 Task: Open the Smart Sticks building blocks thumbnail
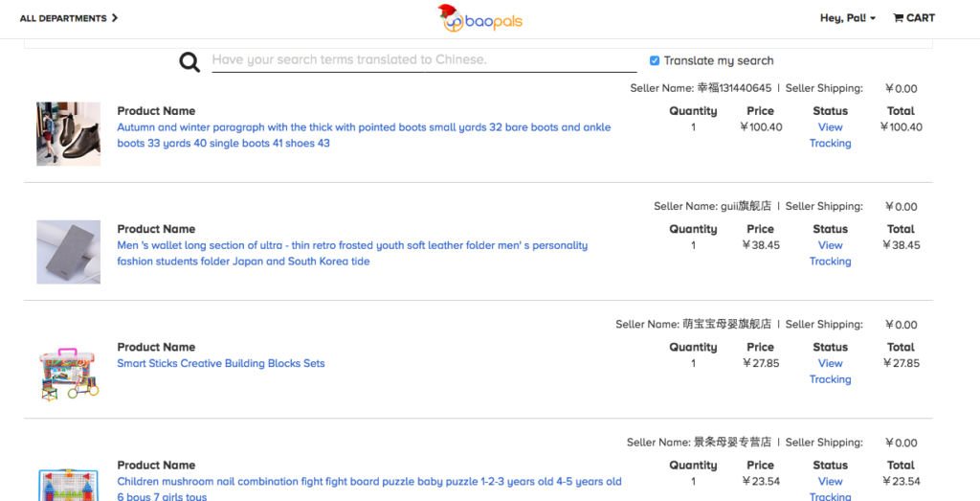pos(68,373)
